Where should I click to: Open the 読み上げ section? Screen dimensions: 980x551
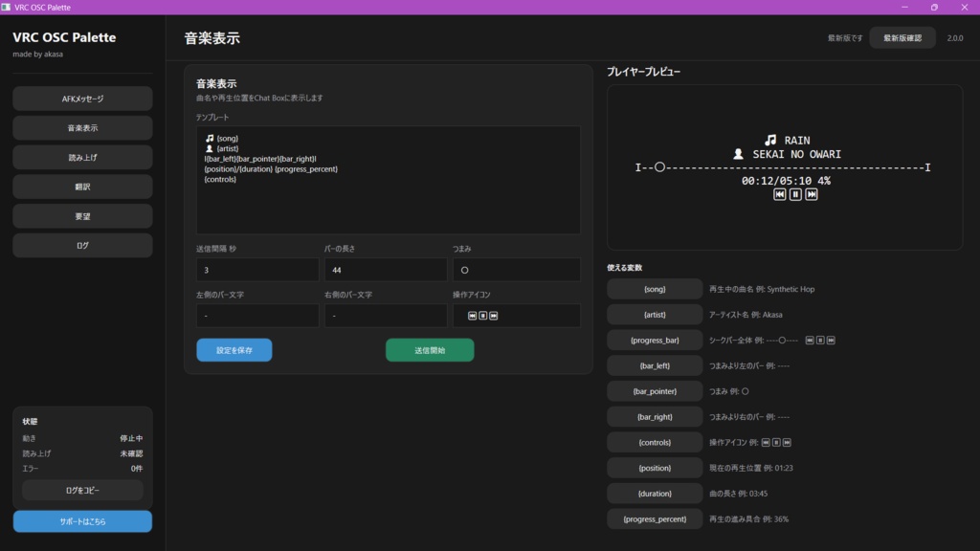click(82, 158)
